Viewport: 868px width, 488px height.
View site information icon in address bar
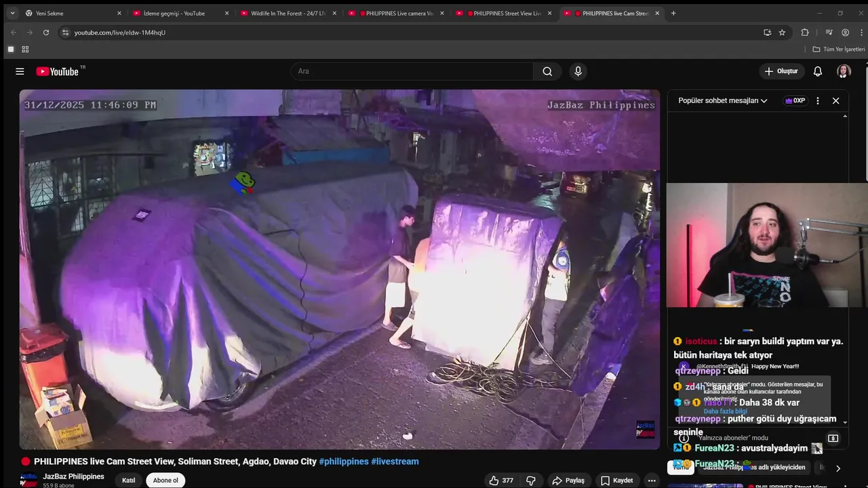point(65,32)
